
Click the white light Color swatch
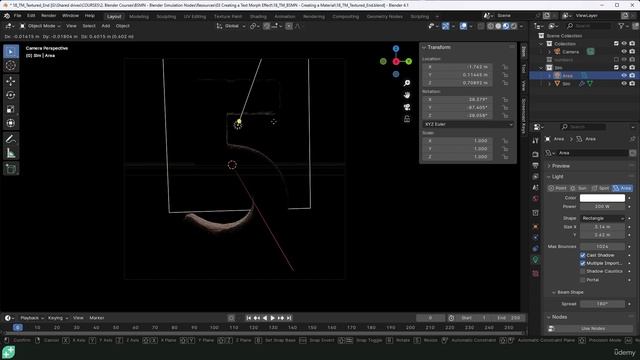click(x=602, y=198)
